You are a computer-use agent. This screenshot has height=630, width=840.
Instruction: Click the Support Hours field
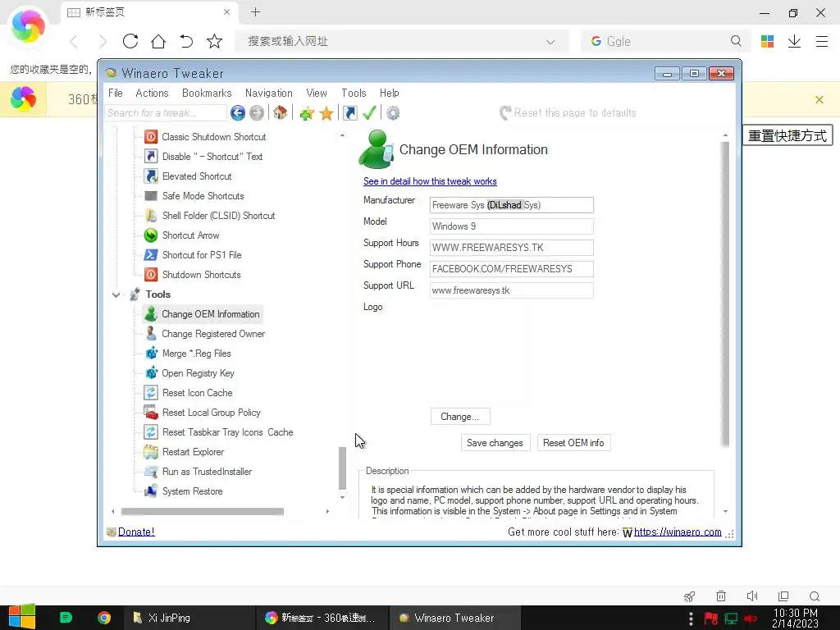[x=512, y=248]
